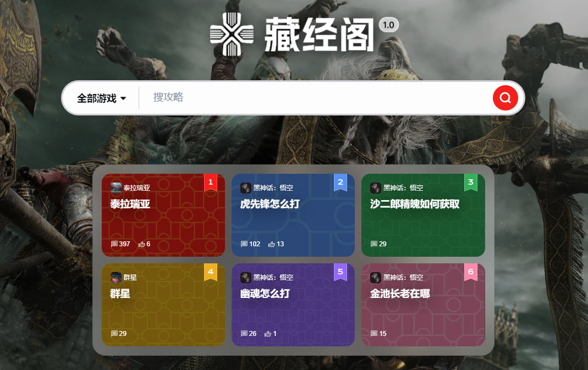Click the 1.0 version badge
This screenshot has height=370, width=588.
[388, 25]
